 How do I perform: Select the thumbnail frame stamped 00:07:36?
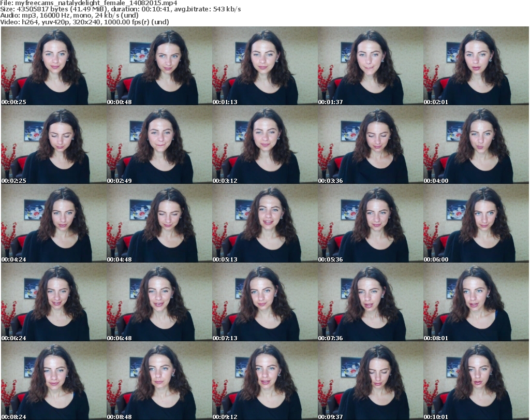tap(370, 302)
